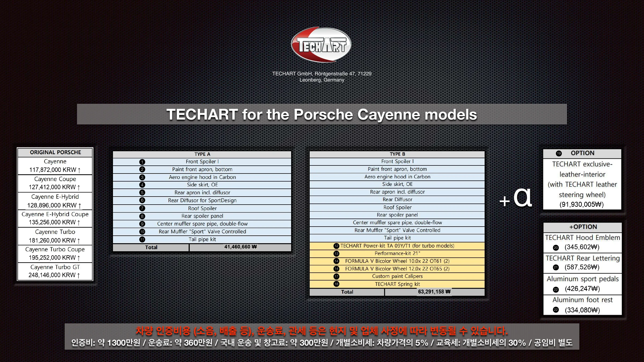Click Aluminum sport pedals label
The image size is (644, 362).
pyautogui.click(x=583, y=279)
